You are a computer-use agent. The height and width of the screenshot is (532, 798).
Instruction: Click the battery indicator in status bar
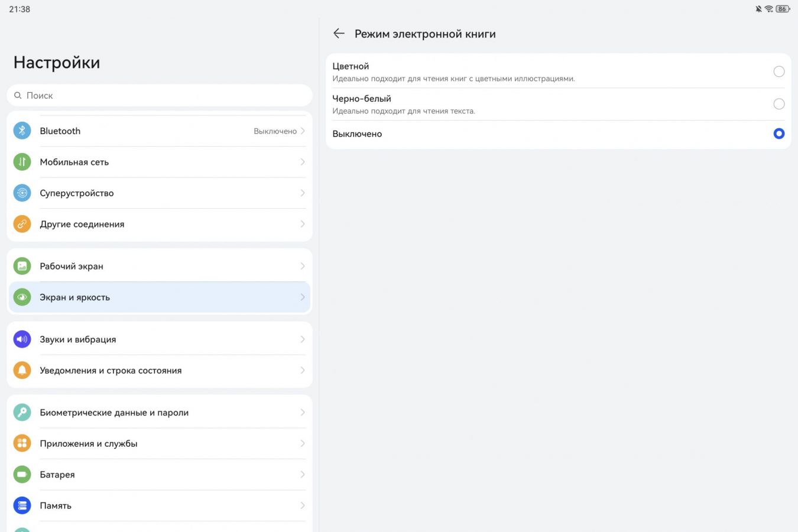click(783, 9)
